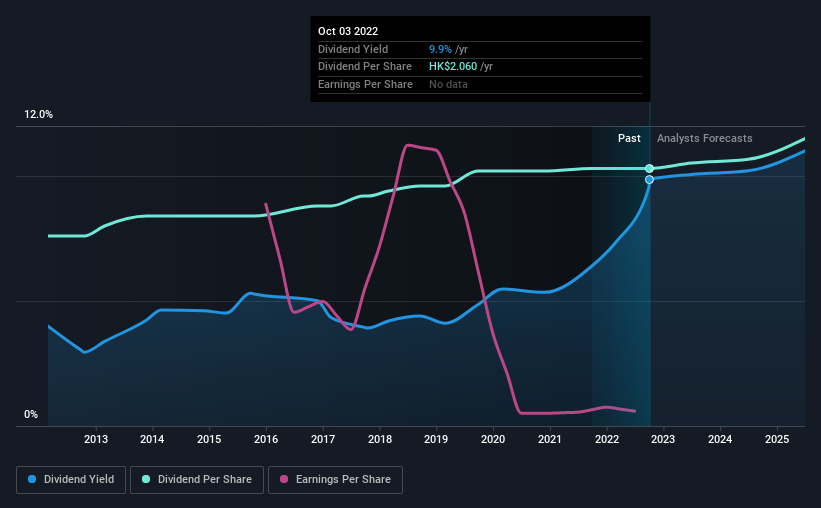This screenshot has width=821, height=508.
Task: Select the 2013 axis label
Action: click(96, 439)
